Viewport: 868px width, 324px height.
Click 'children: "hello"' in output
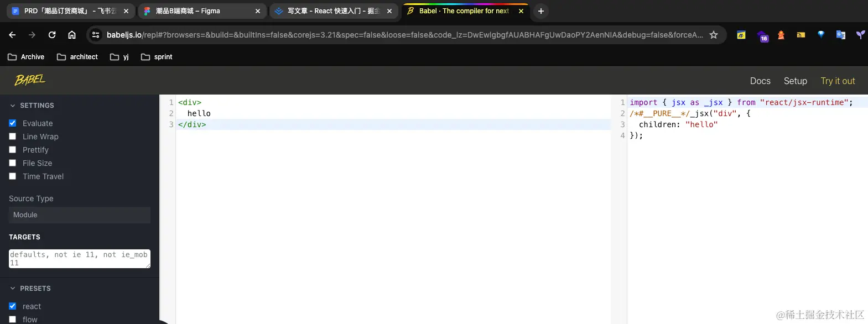point(678,124)
